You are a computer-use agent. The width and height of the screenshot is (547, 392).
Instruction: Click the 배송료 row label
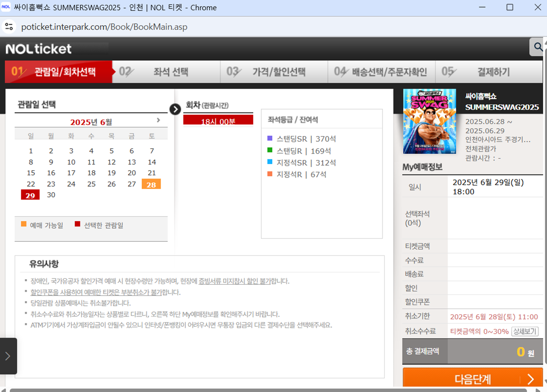414,274
